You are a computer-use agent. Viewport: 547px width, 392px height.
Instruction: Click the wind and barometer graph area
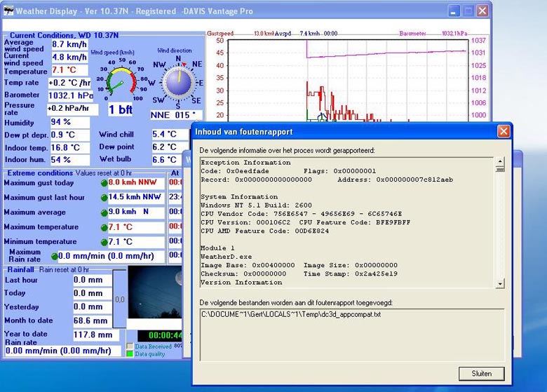coord(348,81)
